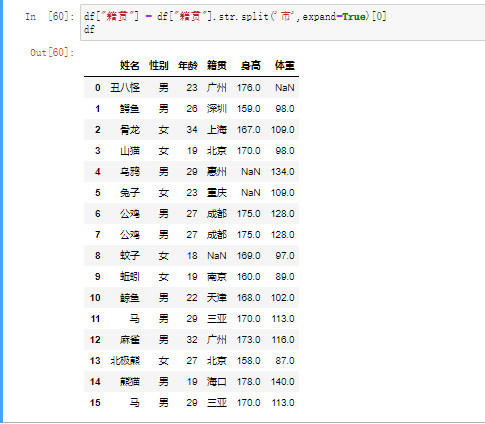Select the name cell 乌鸦
Image resolution: width=485 pixels, height=424 pixels.
(x=130, y=172)
